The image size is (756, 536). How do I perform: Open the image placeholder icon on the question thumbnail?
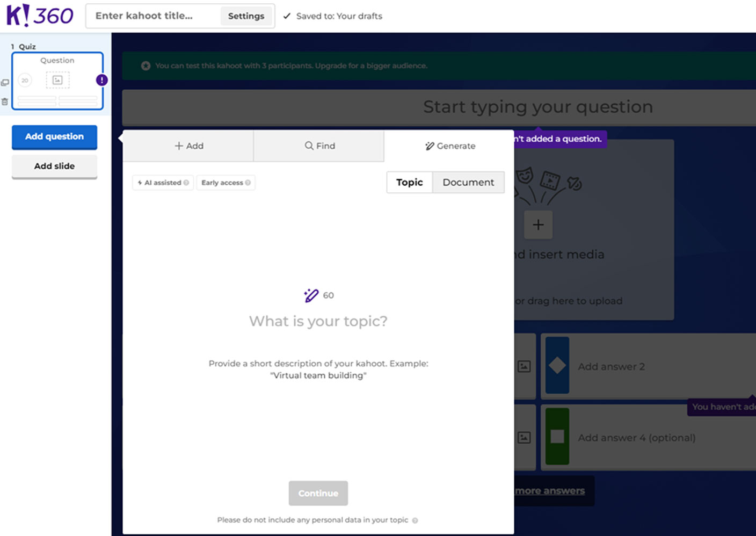coord(57,80)
